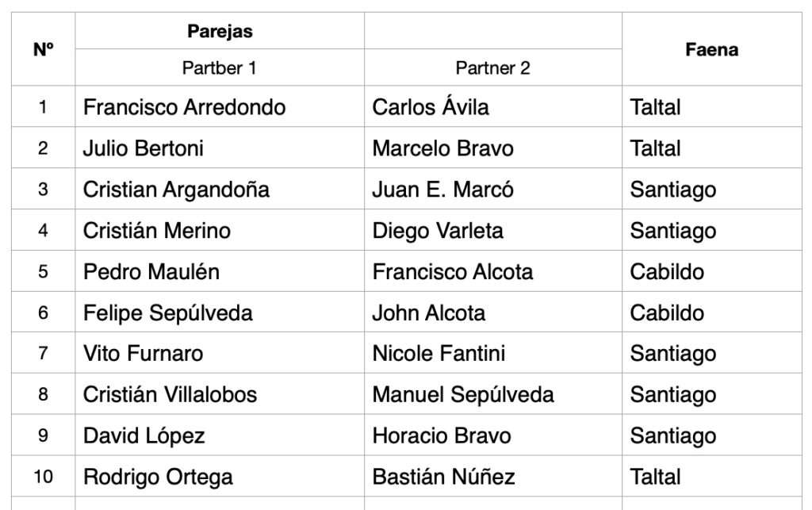The height and width of the screenshot is (510, 812).
Task: Click the Horacio Bravo cell
Action: point(442,436)
